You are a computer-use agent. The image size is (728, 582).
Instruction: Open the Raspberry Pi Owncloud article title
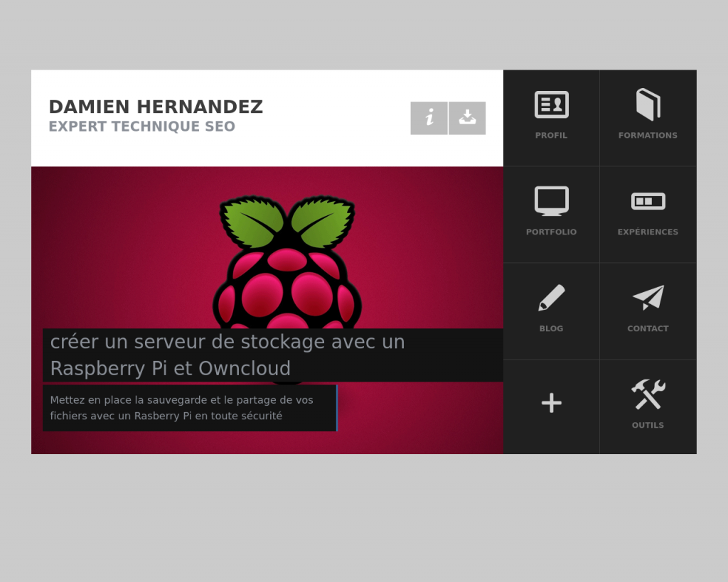(227, 355)
